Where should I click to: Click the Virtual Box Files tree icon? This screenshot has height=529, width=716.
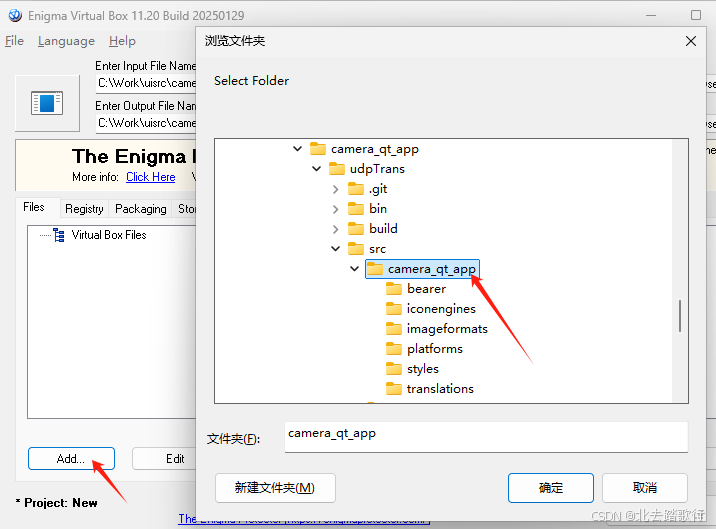click(59, 235)
